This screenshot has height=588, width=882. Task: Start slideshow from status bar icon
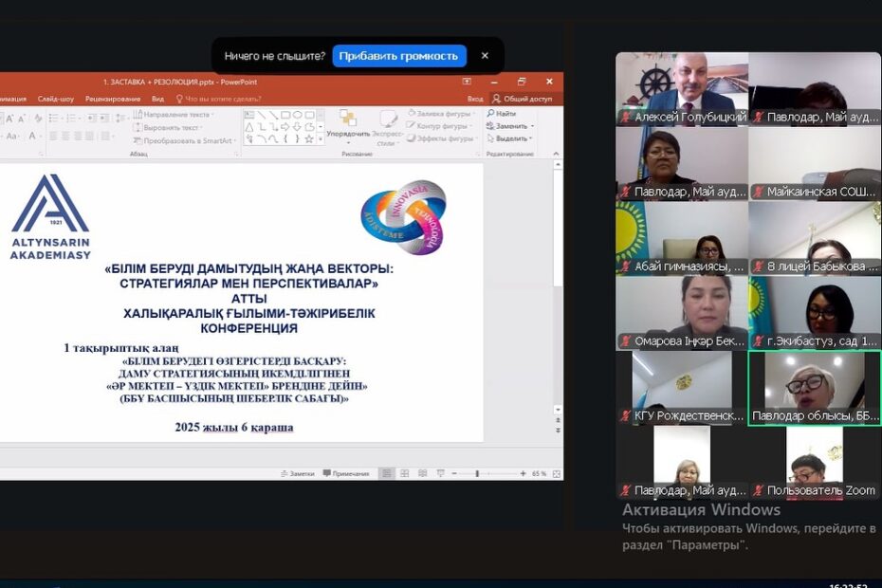(x=439, y=473)
